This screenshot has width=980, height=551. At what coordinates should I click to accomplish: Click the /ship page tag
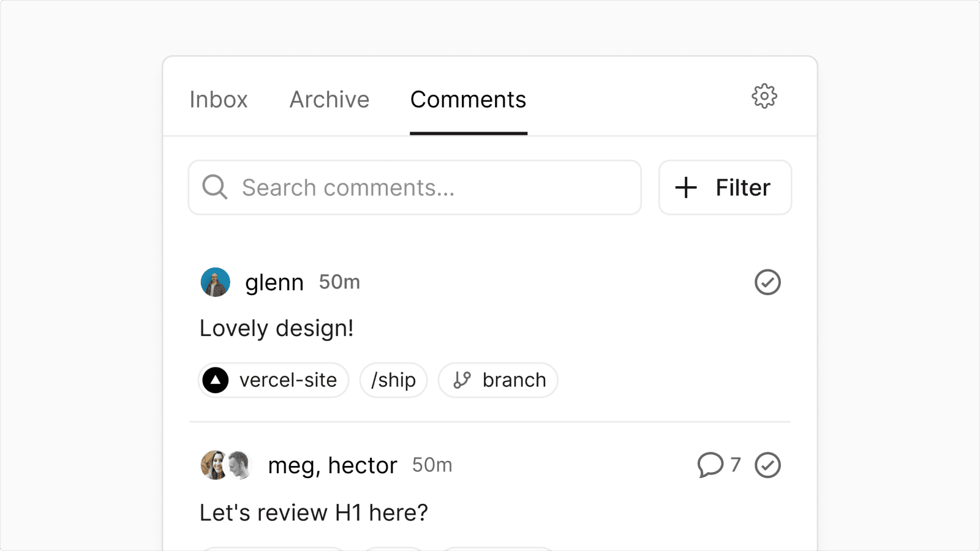(x=393, y=380)
